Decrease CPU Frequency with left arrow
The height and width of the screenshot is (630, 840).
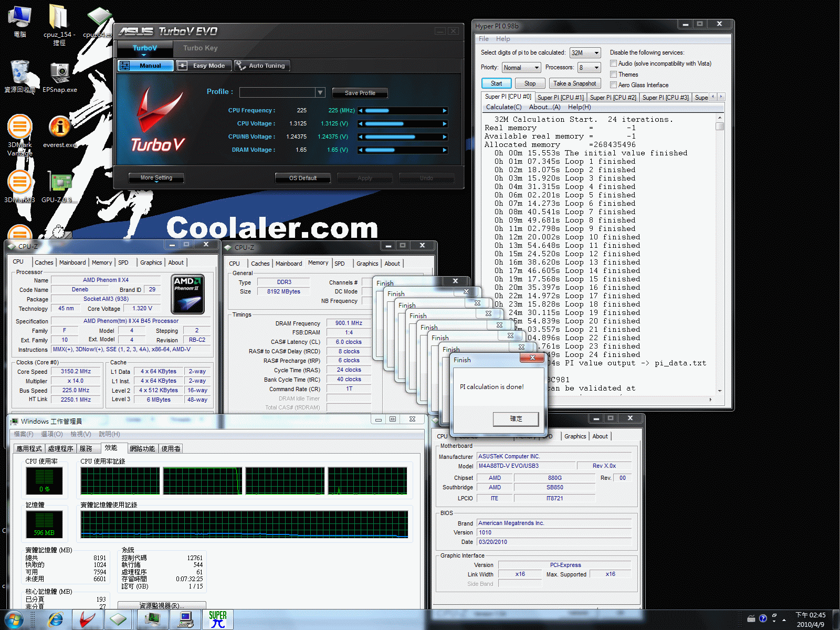361,111
